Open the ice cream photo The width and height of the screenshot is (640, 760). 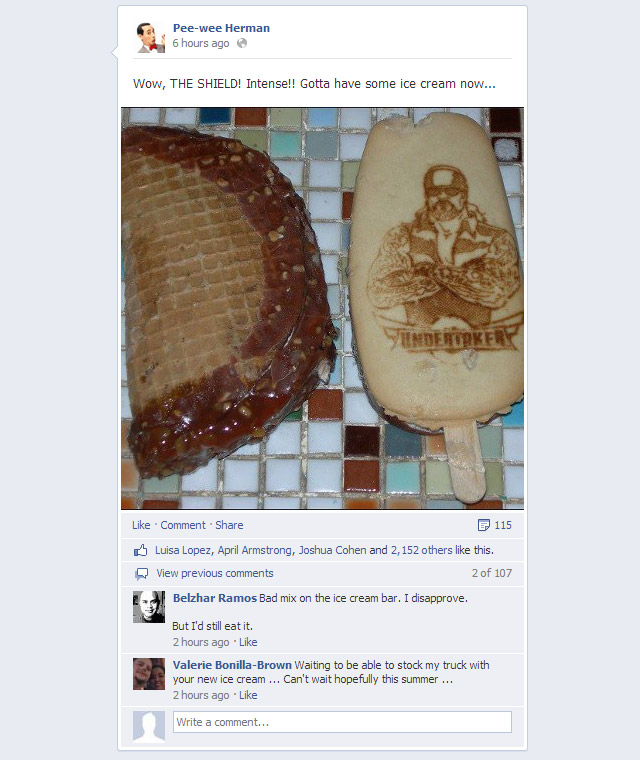click(322, 308)
